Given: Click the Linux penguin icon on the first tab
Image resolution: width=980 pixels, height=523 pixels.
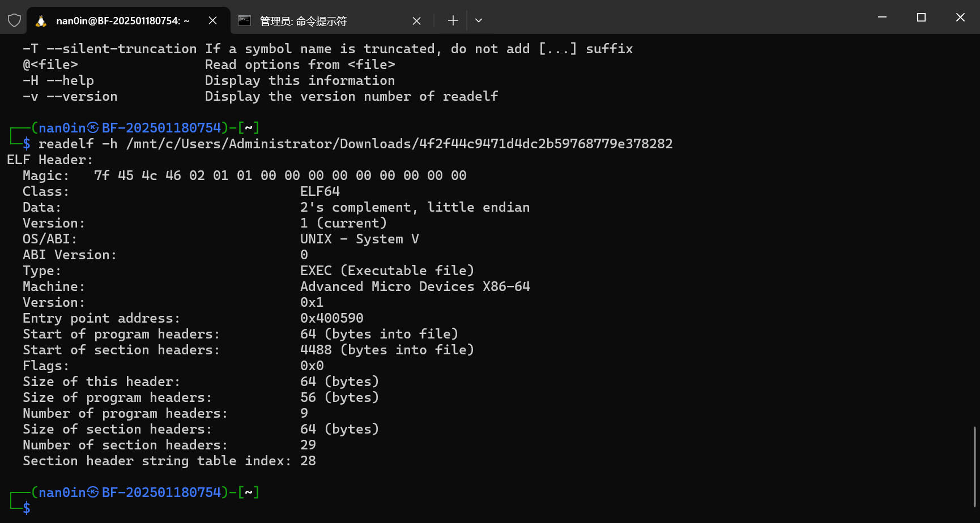Looking at the screenshot, I should (x=41, y=21).
